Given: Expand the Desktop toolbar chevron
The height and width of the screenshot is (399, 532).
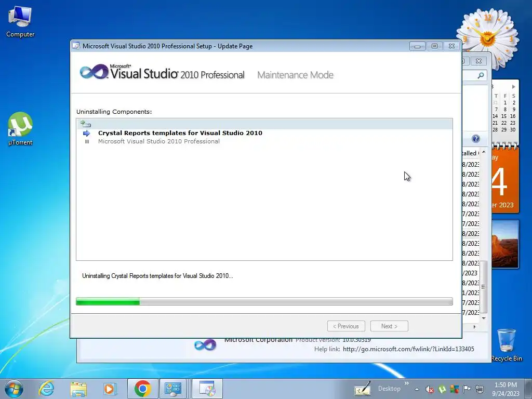Looking at the screenshot, I should click(x=406, y=383).
